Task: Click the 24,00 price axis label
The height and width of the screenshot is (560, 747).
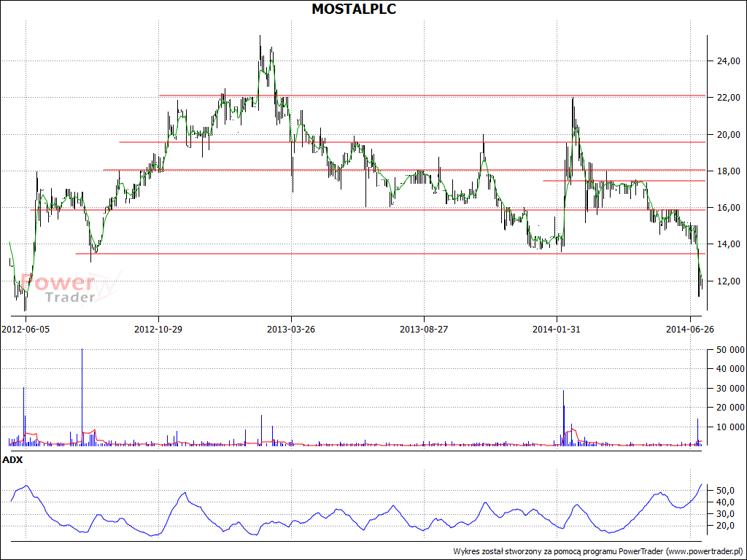Action: click(729, 61)
